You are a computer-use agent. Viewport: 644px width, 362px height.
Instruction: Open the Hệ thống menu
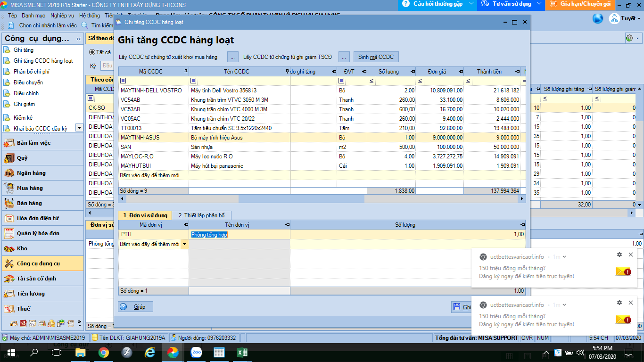point(89,16)
